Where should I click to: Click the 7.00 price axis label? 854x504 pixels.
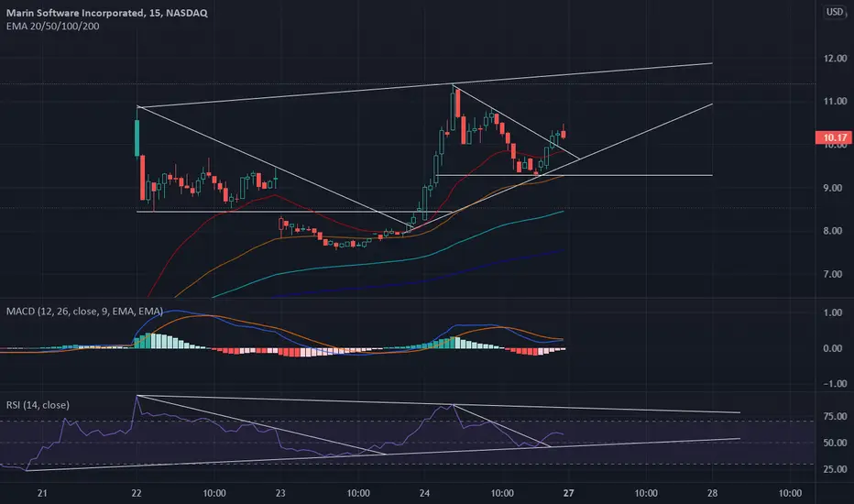pos(833,274)
